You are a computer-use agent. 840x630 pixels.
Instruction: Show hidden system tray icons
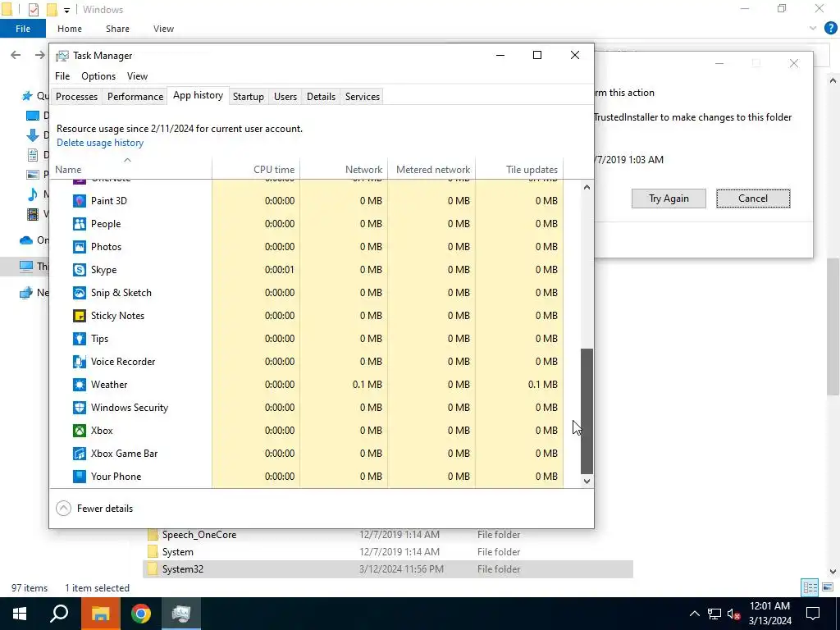coord(694,614)
